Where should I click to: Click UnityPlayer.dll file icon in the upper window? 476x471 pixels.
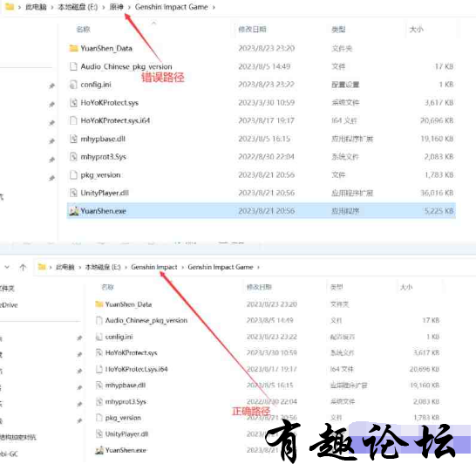[x=73, y=193]
